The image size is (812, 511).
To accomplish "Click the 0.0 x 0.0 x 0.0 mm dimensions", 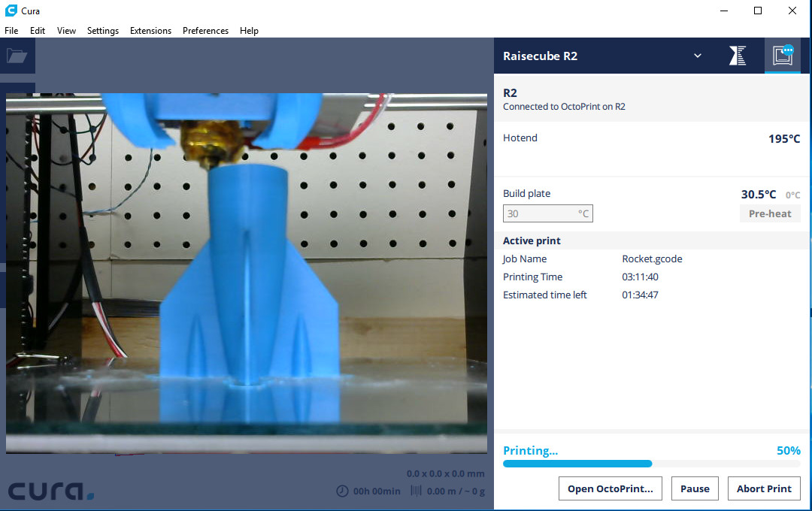I will click(445, 473).
